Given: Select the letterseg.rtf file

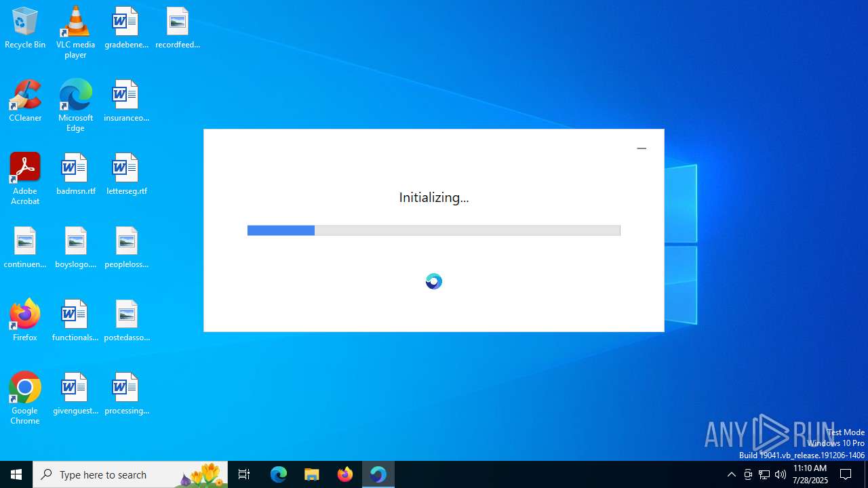Looking at the screenshot, I should click(126, 175).
